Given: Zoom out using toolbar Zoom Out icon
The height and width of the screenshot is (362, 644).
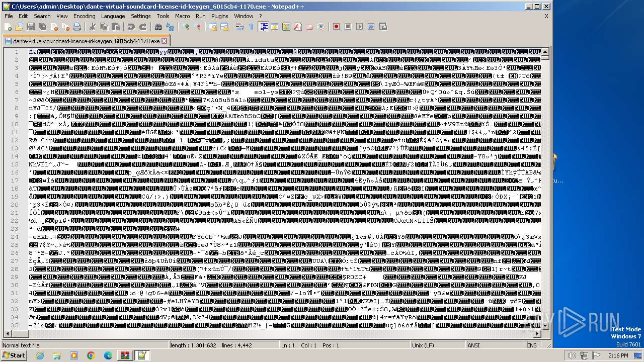Looking at the screenshot, I should [x=197, y=27].
